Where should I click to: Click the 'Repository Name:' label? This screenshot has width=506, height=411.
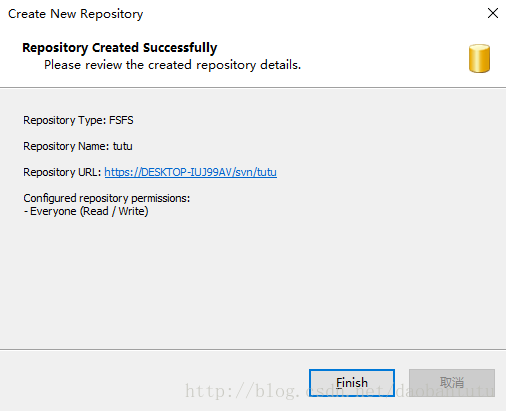[x=66, y=146]
